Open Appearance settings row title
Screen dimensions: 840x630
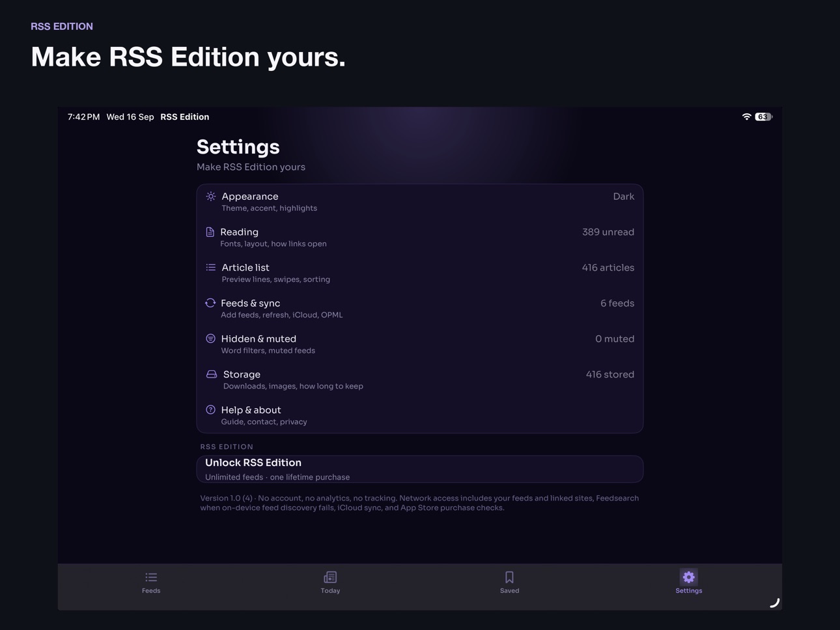pos(250,197)
